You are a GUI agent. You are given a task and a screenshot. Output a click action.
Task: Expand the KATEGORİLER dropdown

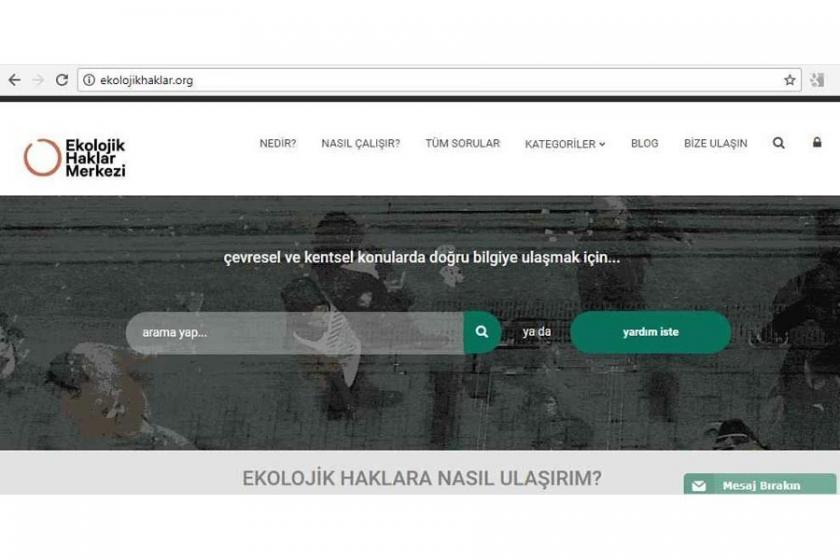click(565, 144)
